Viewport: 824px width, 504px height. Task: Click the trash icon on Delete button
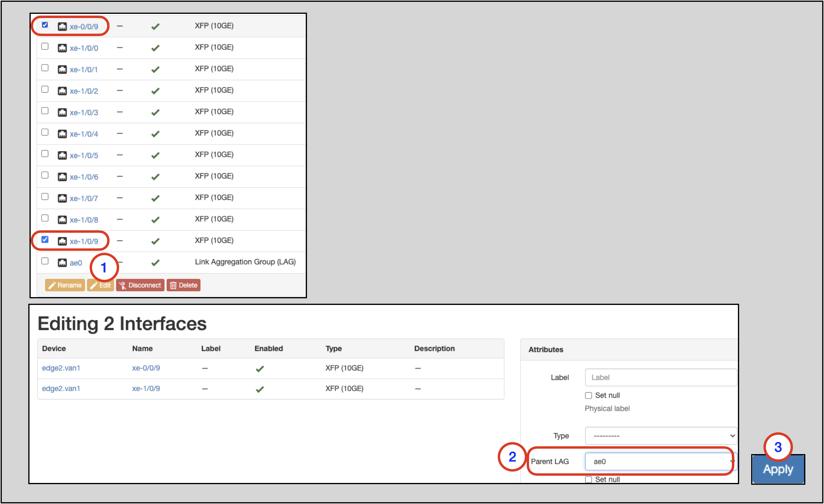tap(173, 285)
